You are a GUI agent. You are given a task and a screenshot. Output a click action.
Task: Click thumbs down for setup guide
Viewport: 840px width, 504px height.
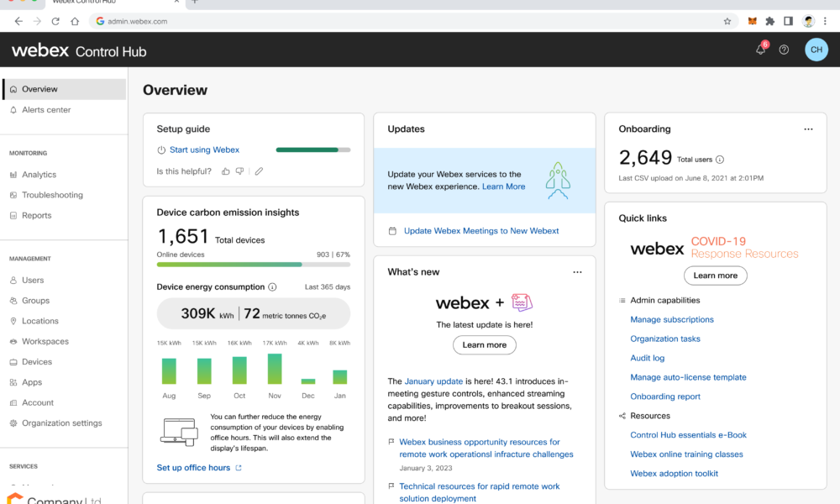239,171
